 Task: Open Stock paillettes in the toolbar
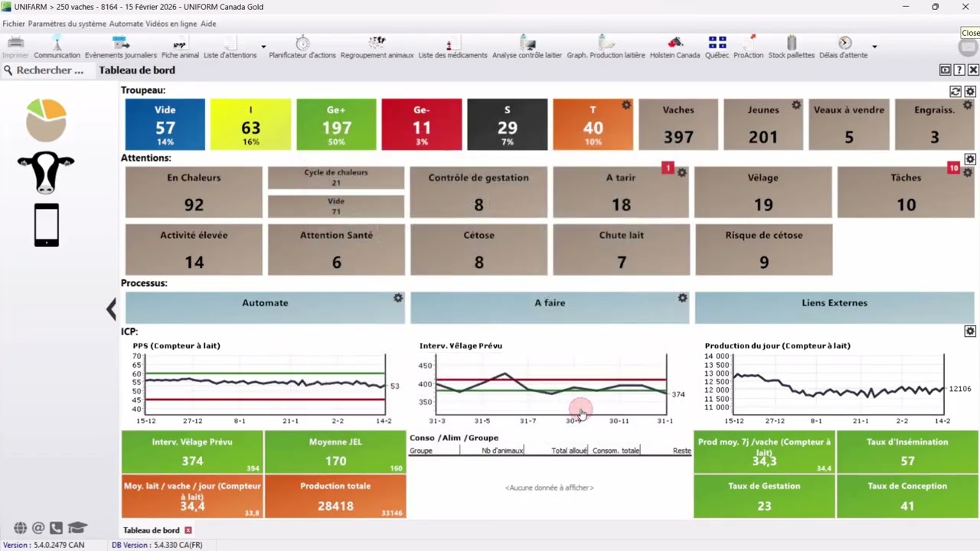(791, 47)
